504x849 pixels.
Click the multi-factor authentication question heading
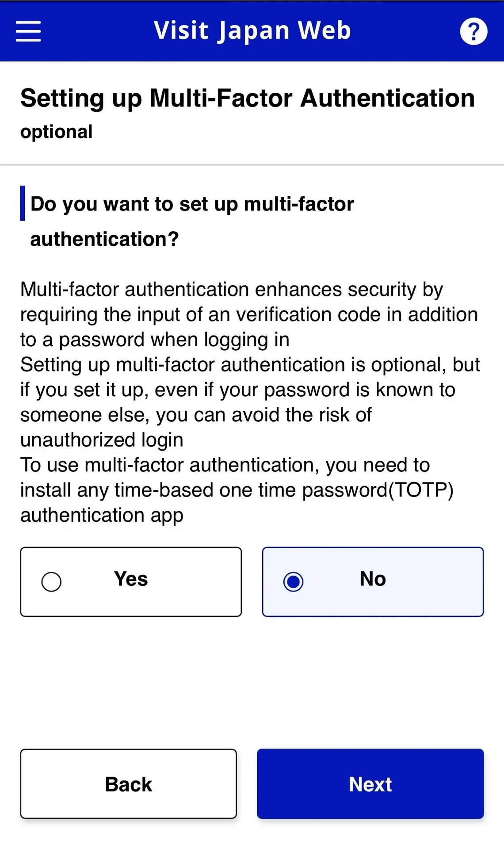pyautogui.click(x=192, y=221)
